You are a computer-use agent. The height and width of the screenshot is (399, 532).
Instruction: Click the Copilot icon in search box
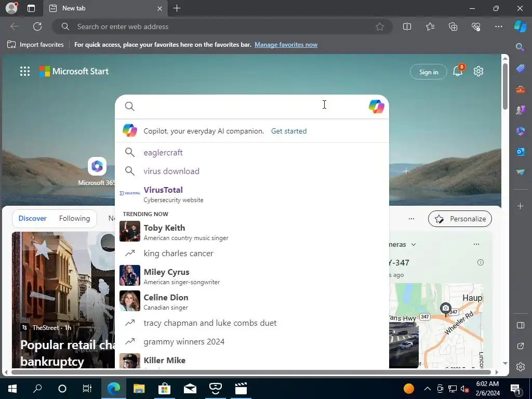(x=376, y=107)
